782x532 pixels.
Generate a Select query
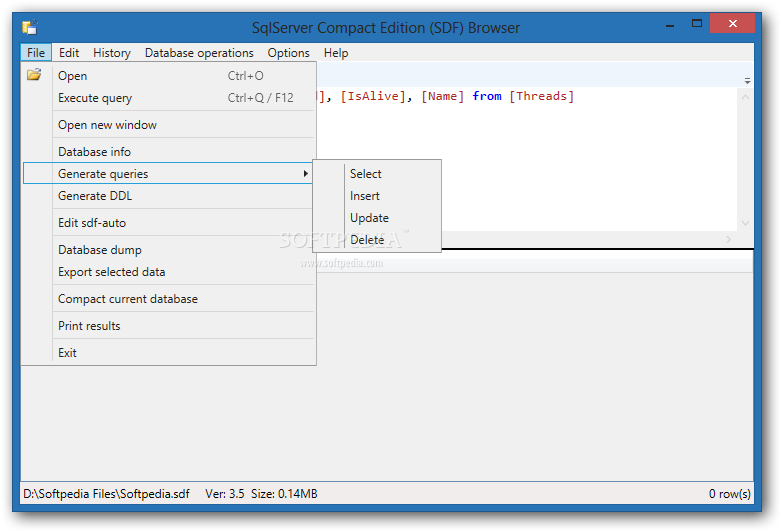pos(377,174)
